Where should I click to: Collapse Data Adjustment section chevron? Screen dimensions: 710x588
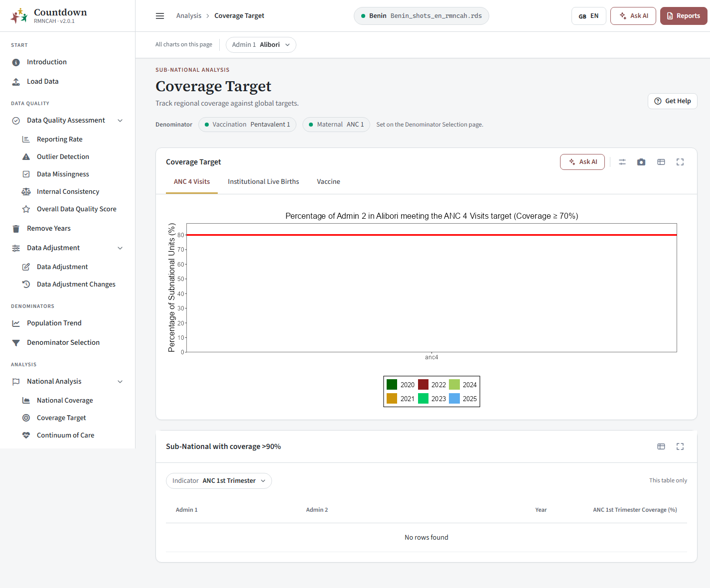[120, 248]
